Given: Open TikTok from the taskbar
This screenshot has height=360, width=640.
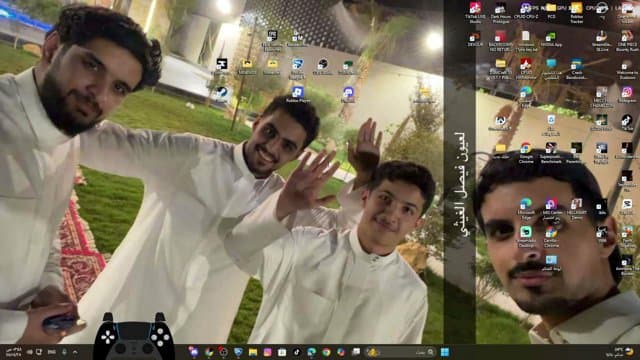Looking at the screenshot, I should click(x=297, y=352).
